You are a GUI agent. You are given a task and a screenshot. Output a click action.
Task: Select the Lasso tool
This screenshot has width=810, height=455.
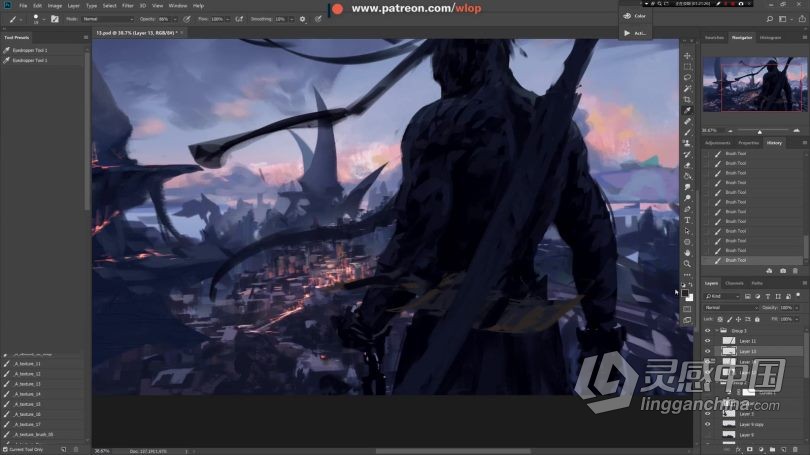point(687,77)
